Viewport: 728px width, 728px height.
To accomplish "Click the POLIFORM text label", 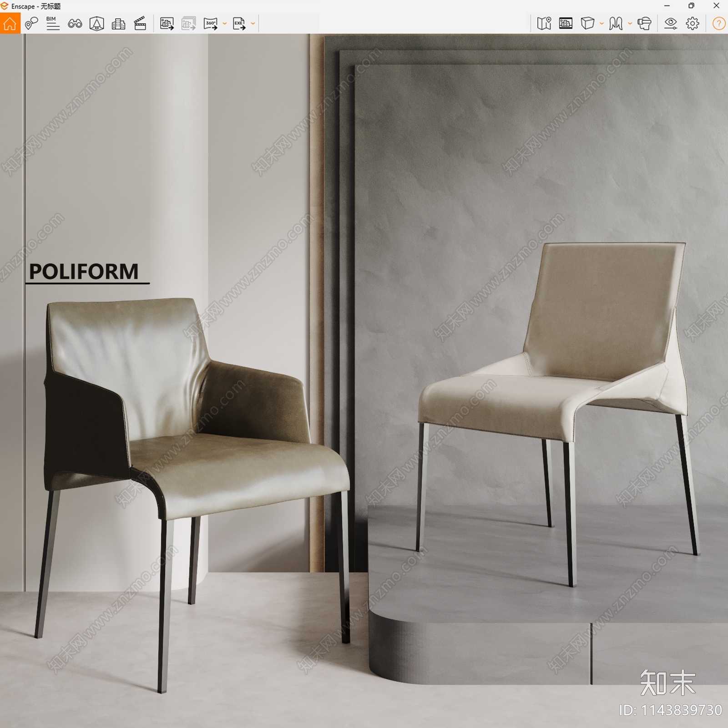I will point(84,272).
